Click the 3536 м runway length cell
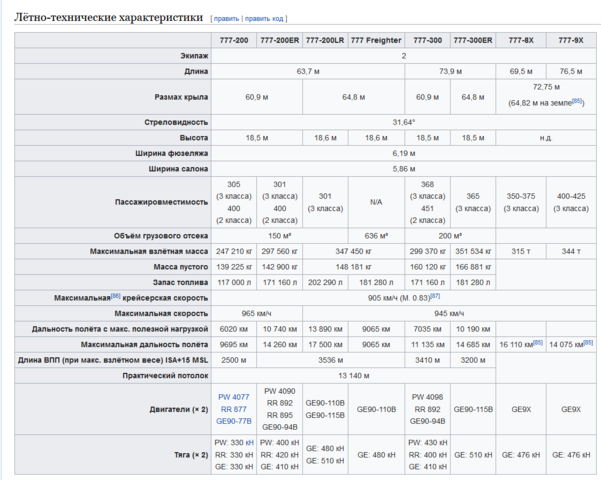Image resolution: width=601 pixels, height=480 pixels. point(330,360)
